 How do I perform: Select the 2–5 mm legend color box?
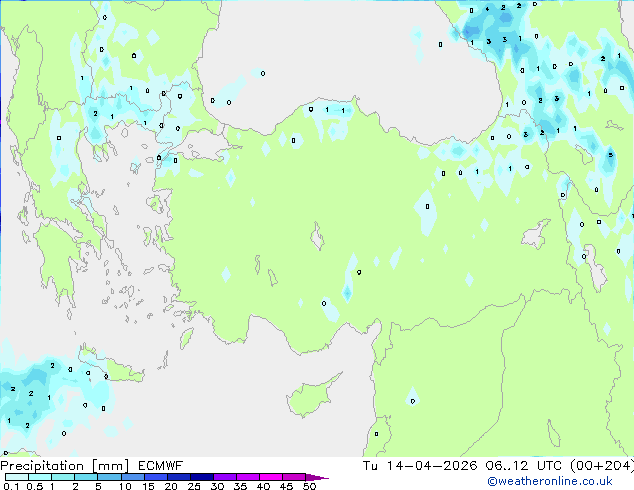pos(86,477)
